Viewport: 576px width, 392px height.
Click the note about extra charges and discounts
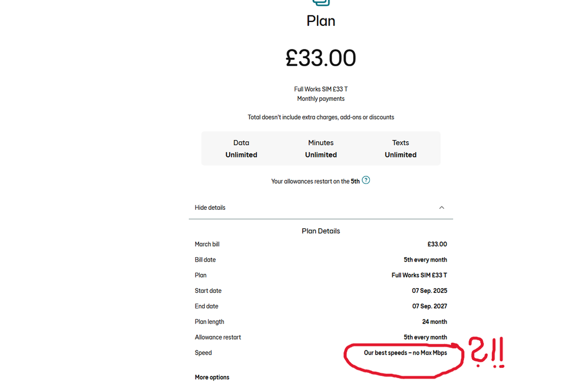click(321, 118)
